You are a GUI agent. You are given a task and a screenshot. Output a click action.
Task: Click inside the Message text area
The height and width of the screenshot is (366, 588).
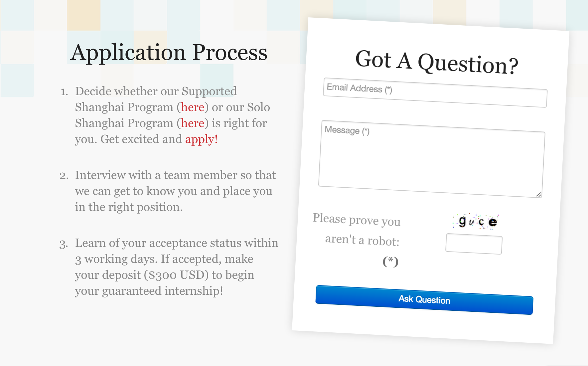tap(432, 159)
